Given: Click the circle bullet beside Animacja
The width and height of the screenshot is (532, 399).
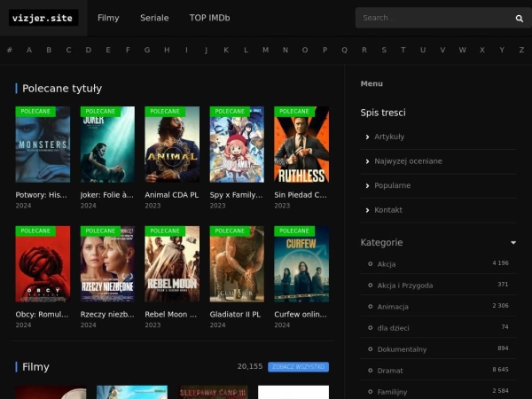Looking at the screenshot, I should click(370, 307).
